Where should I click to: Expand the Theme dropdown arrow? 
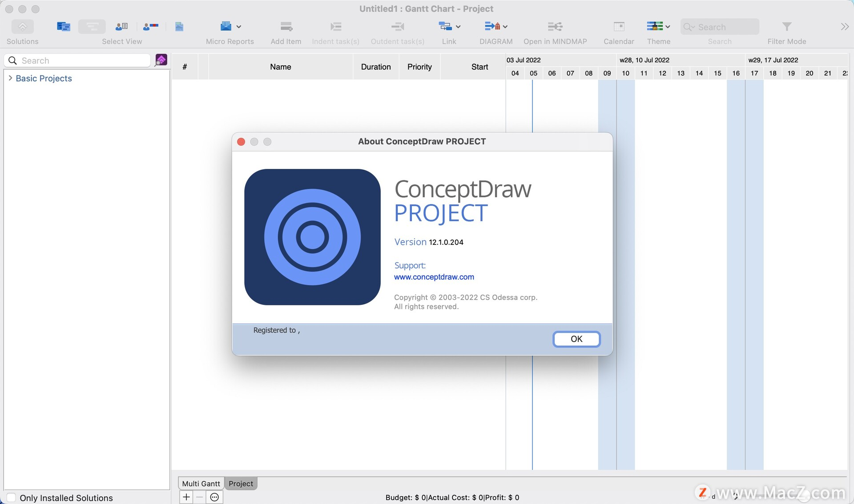click(x=668, y=27)
